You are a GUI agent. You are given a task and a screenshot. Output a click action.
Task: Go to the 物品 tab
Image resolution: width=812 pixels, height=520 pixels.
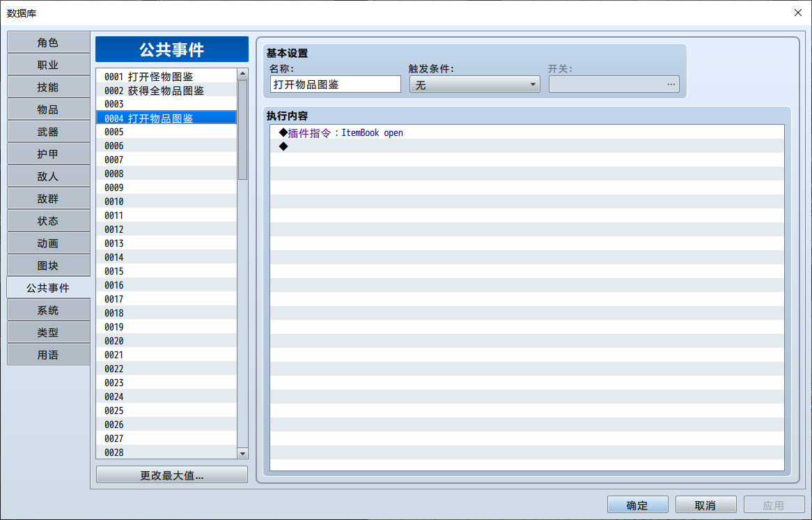click(x=48, y=109)
